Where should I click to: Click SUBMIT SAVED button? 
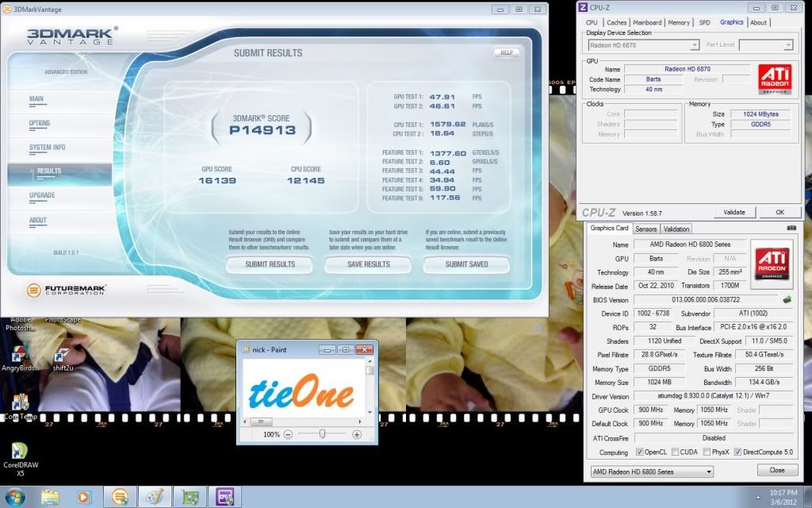coord(466,264)
